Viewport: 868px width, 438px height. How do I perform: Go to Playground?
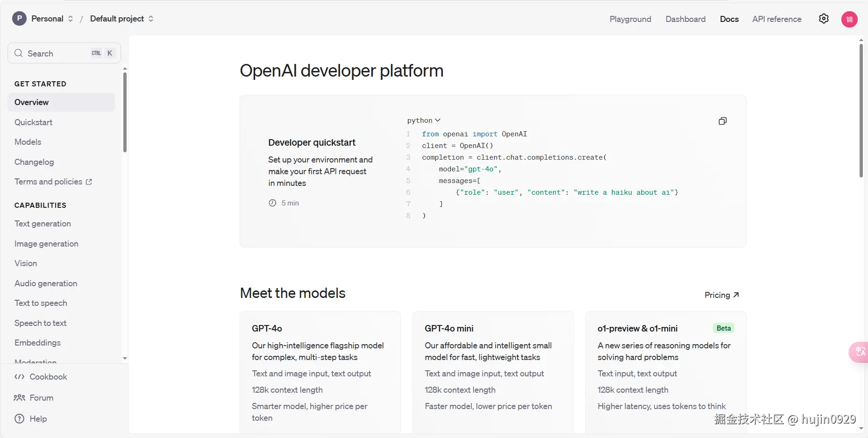[630, 19]
